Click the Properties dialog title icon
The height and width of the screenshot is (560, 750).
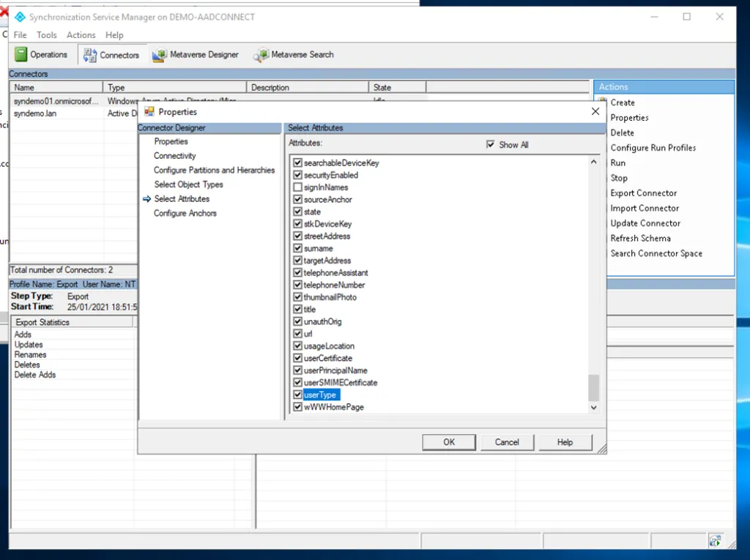click(x=149, y=112)
